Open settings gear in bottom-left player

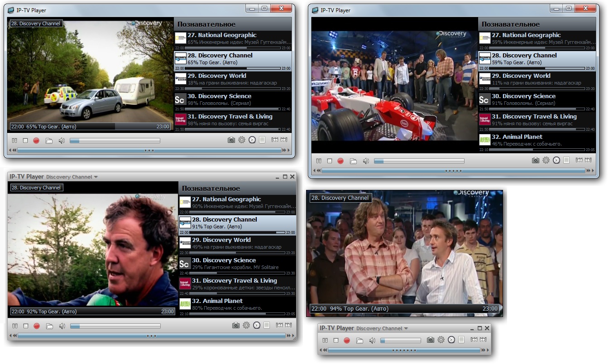coord(246,325)
